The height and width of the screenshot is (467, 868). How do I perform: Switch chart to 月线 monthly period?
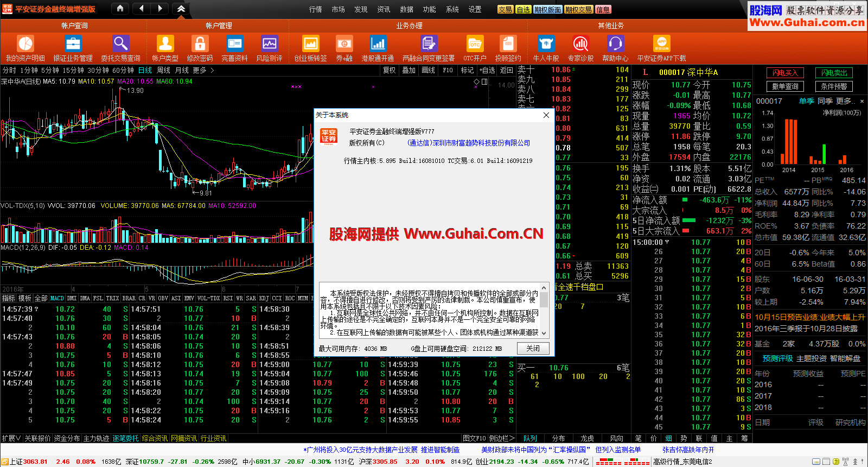tap(182, 70)
